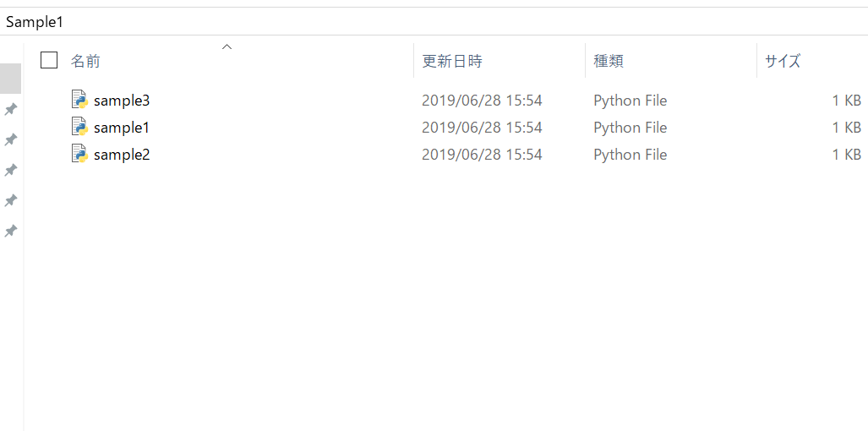Sort by the サイズ column header
Image resolution: width=868 pixels, height=431 pixels.
click(783, 61)
